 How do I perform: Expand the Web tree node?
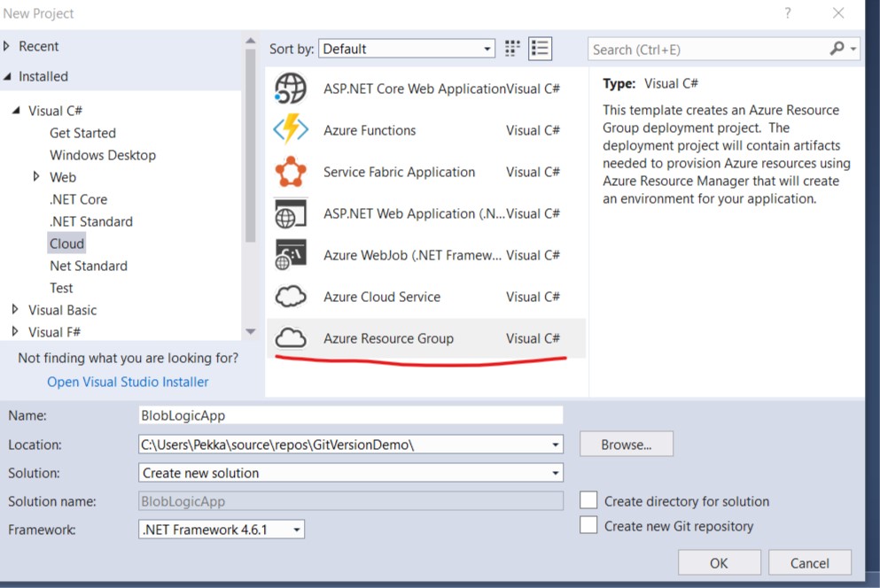[x=36, y=177]
